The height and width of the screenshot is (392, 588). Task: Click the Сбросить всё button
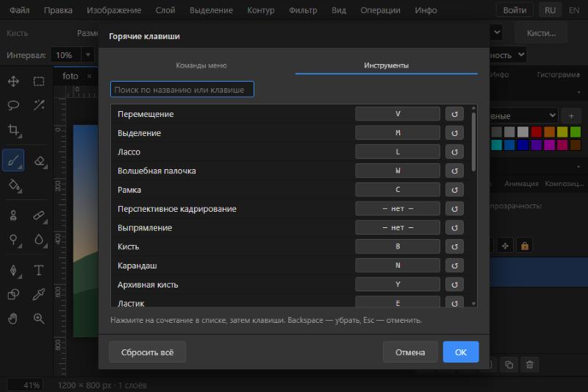(x=148, y=352)
